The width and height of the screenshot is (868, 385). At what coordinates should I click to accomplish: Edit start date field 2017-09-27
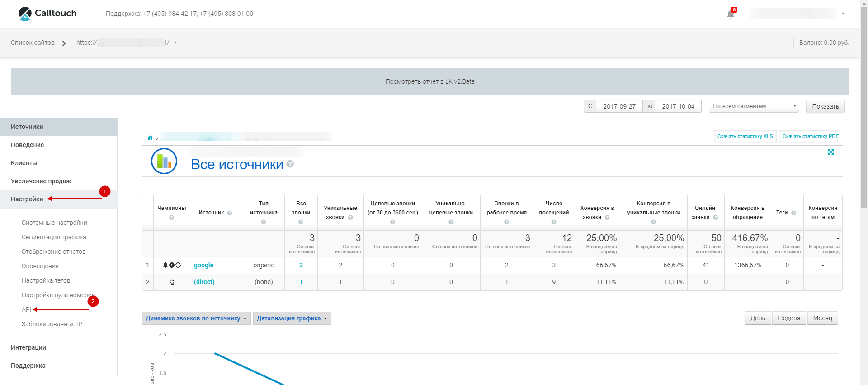(619, 106)
